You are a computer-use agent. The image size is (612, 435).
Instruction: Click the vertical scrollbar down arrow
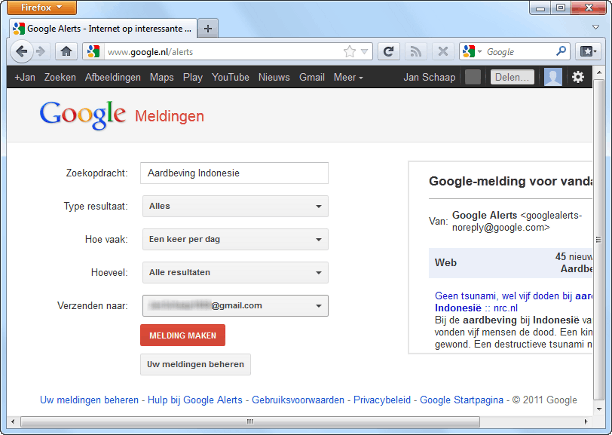pyautogui.click(x=599, y=409)
